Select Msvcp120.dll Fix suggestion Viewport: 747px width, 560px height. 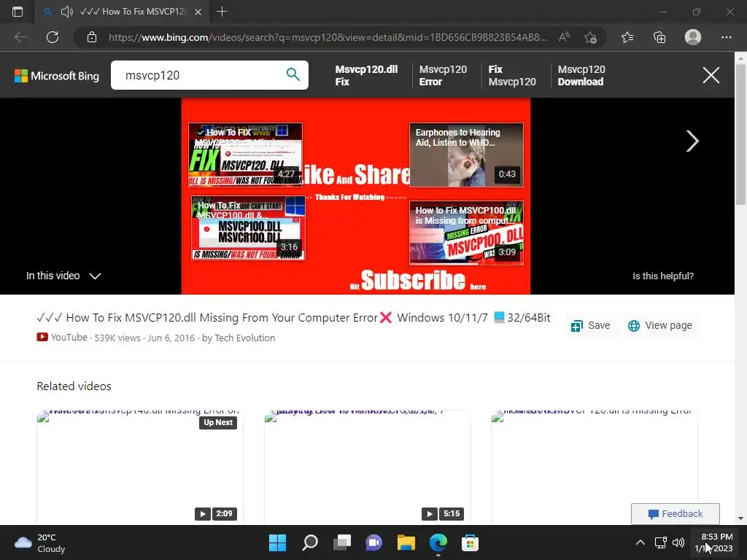click(x=366, y=75)
